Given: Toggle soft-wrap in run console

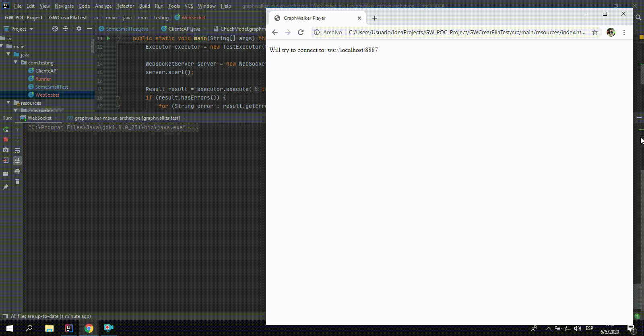Looking at the screenshot, I should tap(17, 150).
